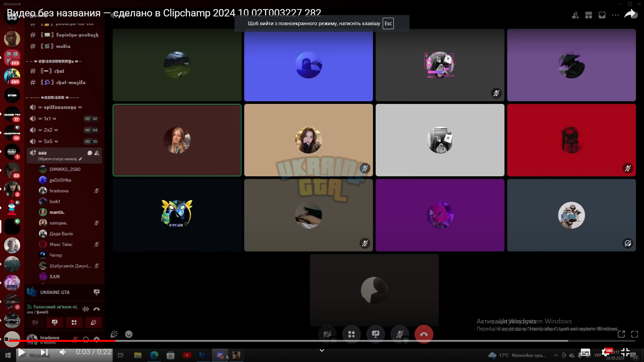Screen dimensions: 644x362
Task: Open the chat-muzika text channel
Action: coord(64,82)
